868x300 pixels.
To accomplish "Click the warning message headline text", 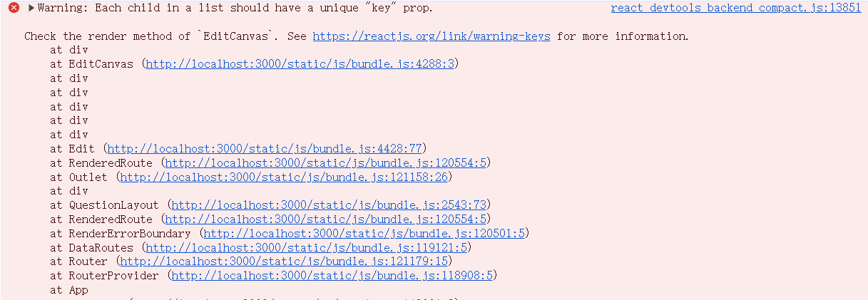I will click(235, 9).
